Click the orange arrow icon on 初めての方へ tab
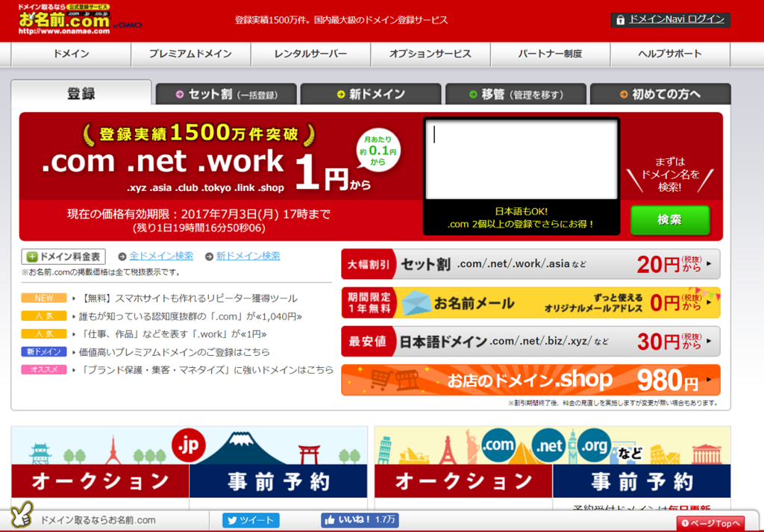 [624, 95]
